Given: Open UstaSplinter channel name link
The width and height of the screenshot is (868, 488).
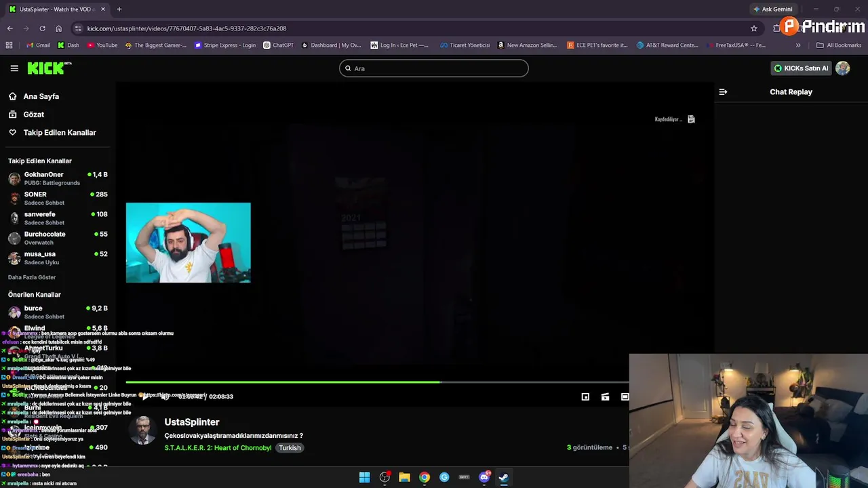Looking at the screenshot, I should (192, 422).
